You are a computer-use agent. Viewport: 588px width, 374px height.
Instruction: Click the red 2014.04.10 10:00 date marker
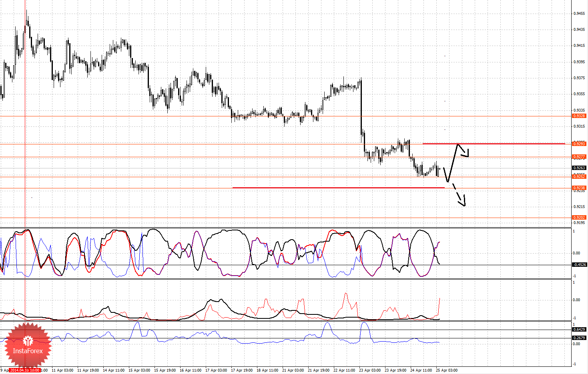25,370
